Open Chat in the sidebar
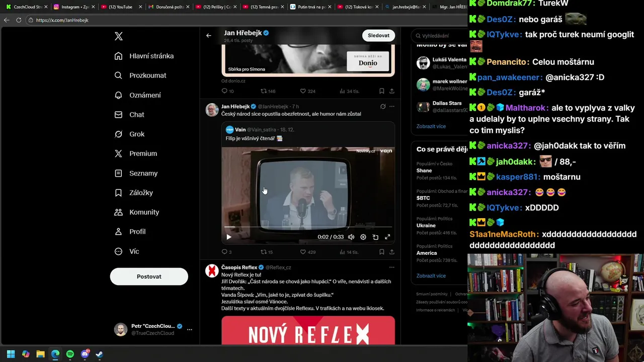 [129, 115]
